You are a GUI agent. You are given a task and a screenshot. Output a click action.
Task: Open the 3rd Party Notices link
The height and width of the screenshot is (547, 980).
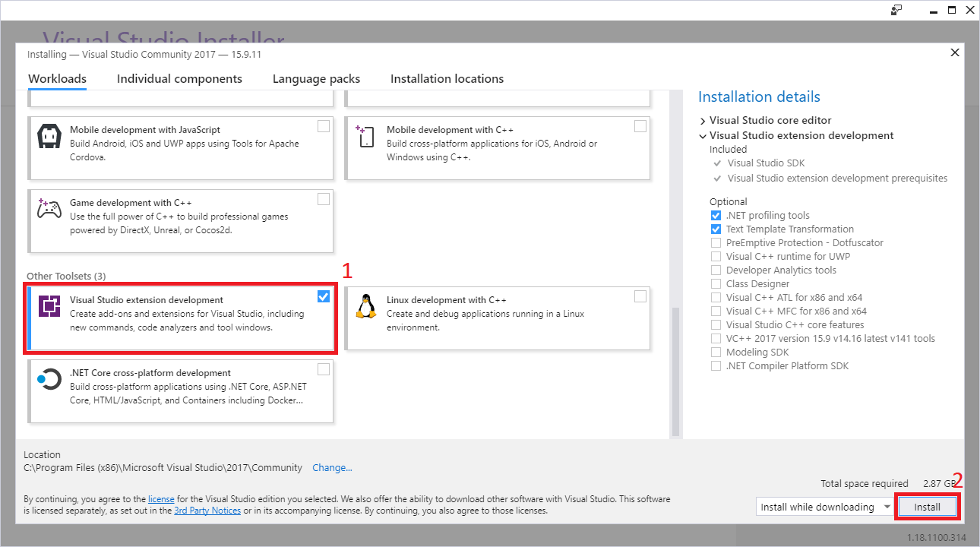click(x=207, y=511)
